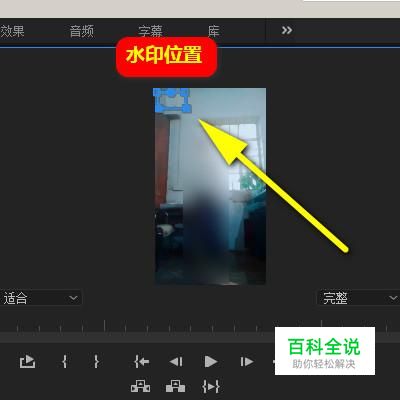Click the time ruler under the monitor
The height and width of the screenshot is (400, 400).
coord(200,326)
